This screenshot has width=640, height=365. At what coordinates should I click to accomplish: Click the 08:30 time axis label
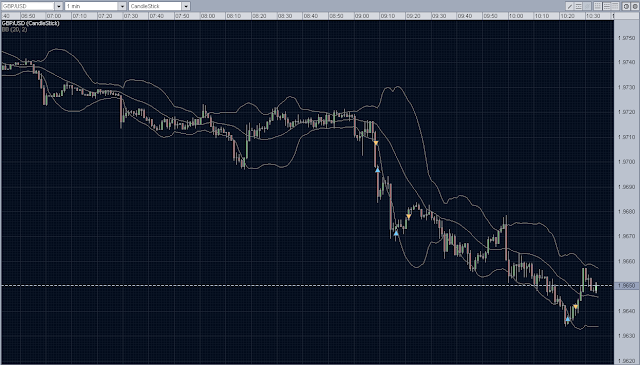pos(285,16)
